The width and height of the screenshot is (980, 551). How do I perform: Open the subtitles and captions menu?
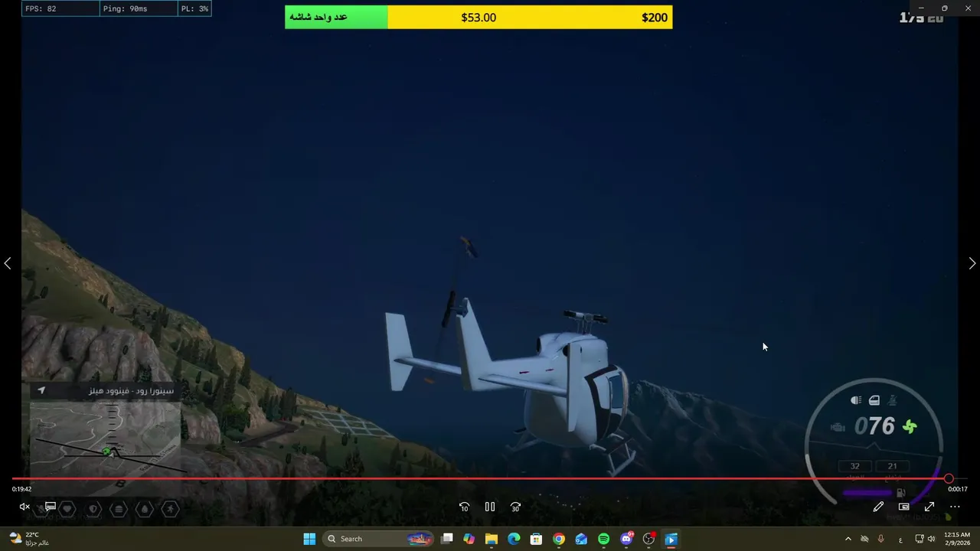point(50,507)
